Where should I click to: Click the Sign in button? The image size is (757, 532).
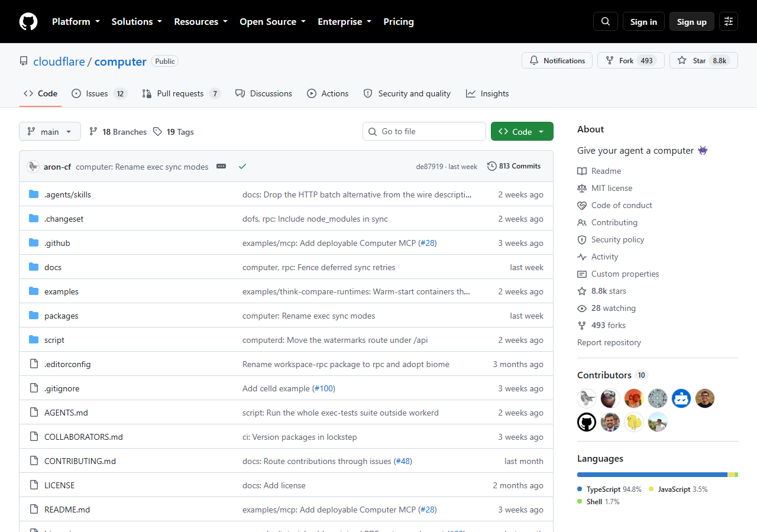tap(643, 21)
